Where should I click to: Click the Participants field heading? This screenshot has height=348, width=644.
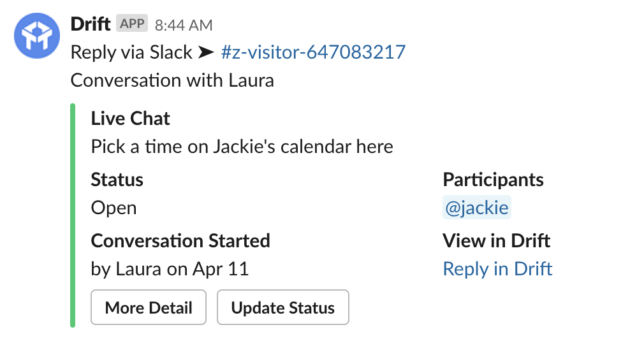click(x=493, y=180)
